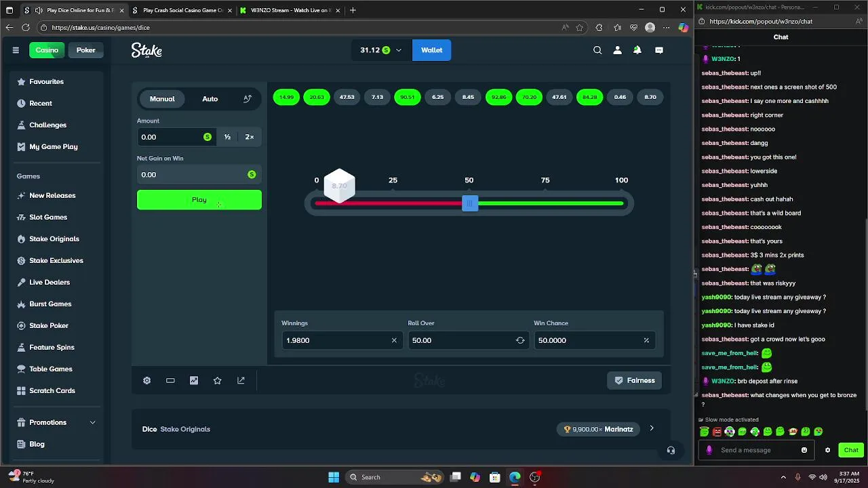The height and width of the screenshot is (488, 868).
Task: Open the game settings gear icon
Action: [x=146, y=381]
